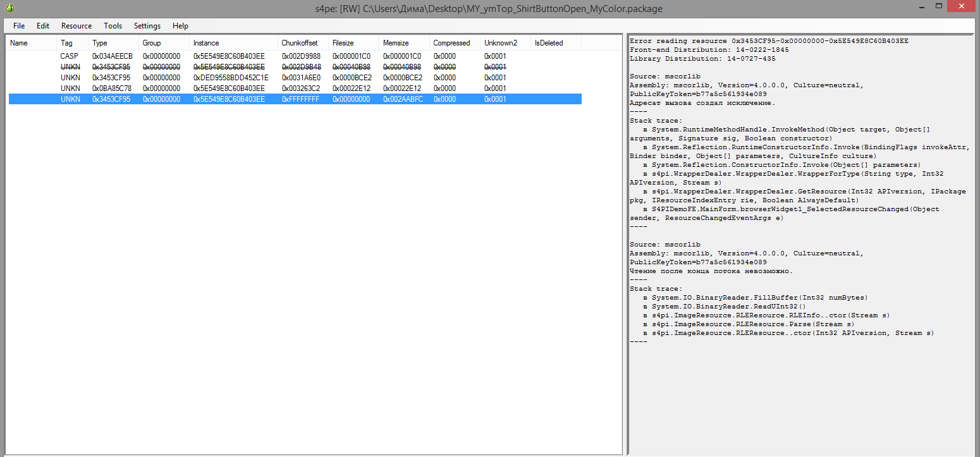This screenshot has width=980, height=457.
Task: Open the Edit menu
Action: pyautogui.click(x=42, y=26)
